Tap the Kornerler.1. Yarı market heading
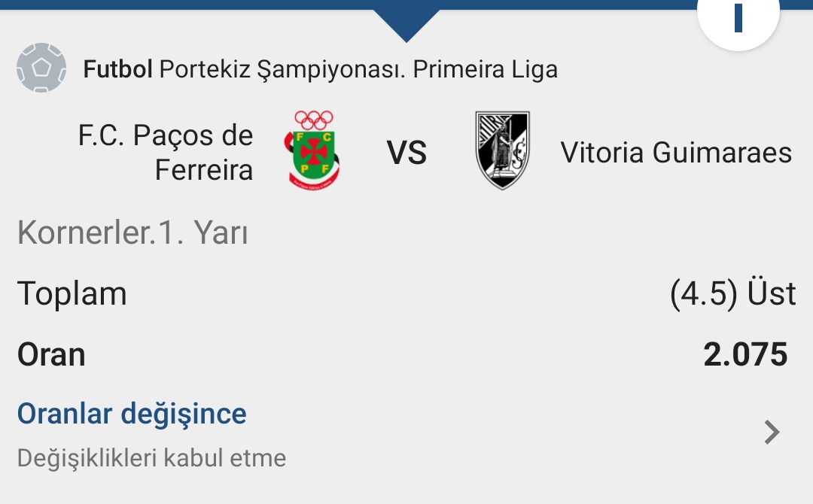Screen dimensions: 813x504 tap(132, 232)
